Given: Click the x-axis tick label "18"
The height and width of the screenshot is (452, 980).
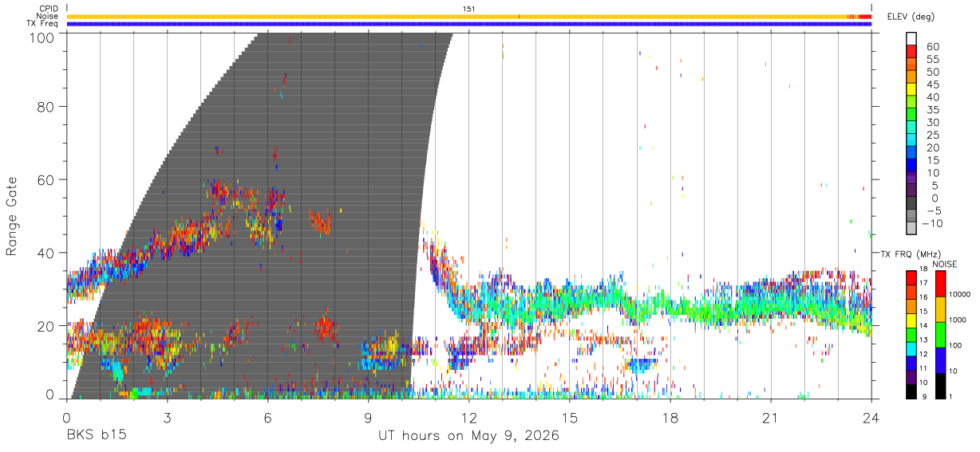Looking at the screenshot, I should (670, 418).
